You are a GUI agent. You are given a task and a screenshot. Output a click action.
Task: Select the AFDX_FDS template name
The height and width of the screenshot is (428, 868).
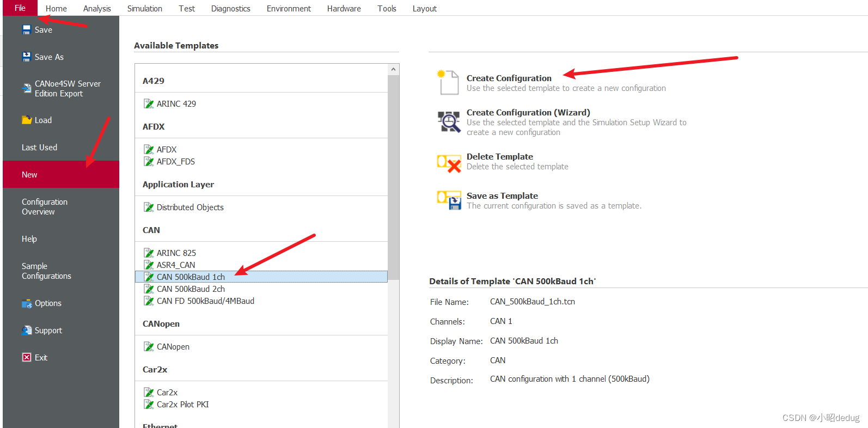click(176, 161)
